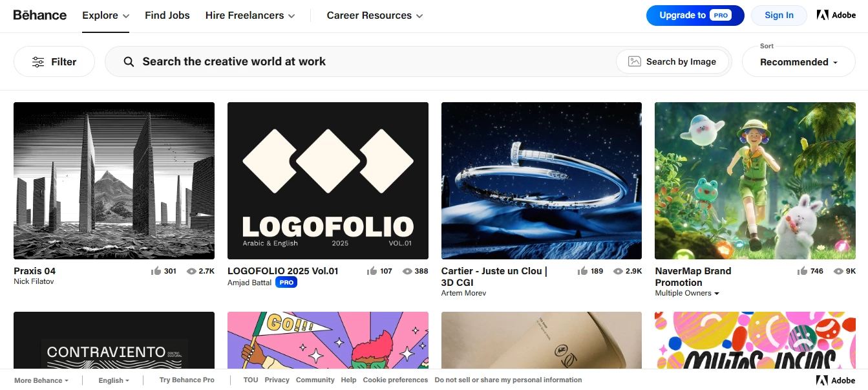Expand the Multiple Owners dropdown

pos(687,293)
